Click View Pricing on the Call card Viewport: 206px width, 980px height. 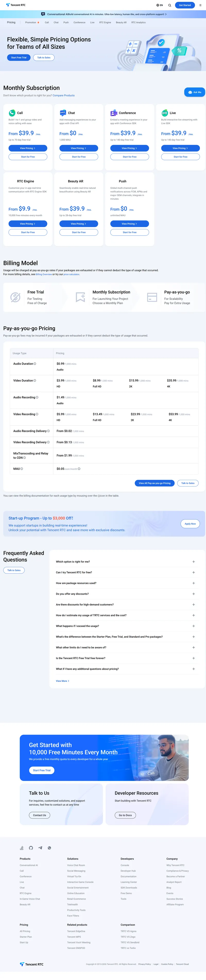pyautogui.click(x=28, y=148)
